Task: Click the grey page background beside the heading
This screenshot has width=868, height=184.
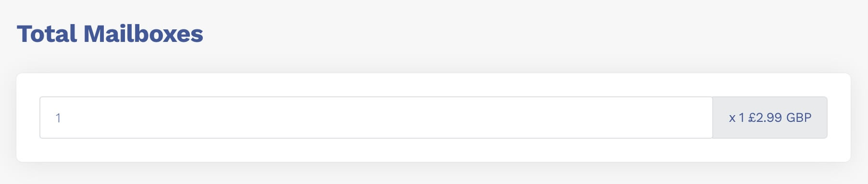Action: click(x=529, y=34)
